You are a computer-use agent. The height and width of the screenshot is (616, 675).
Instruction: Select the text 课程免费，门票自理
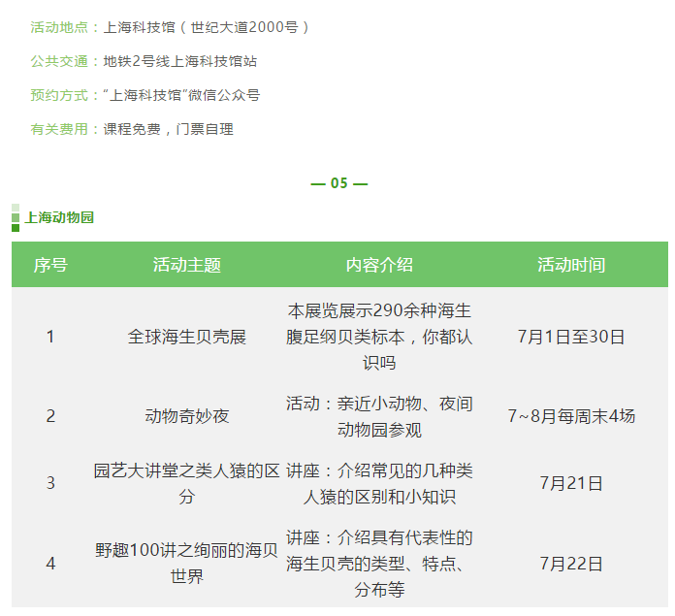point(169,129)
